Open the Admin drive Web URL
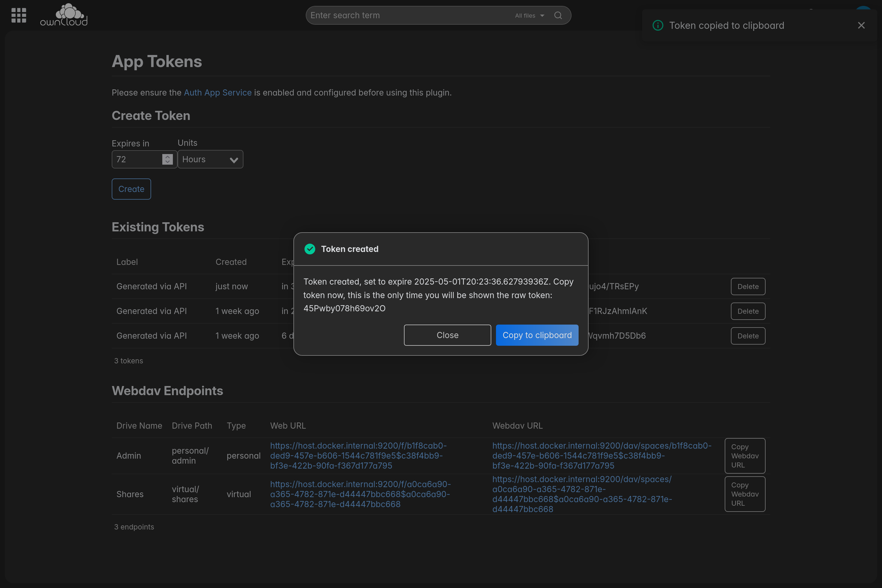This screenshot has width=882, height=588. click(x=358, y=456)
